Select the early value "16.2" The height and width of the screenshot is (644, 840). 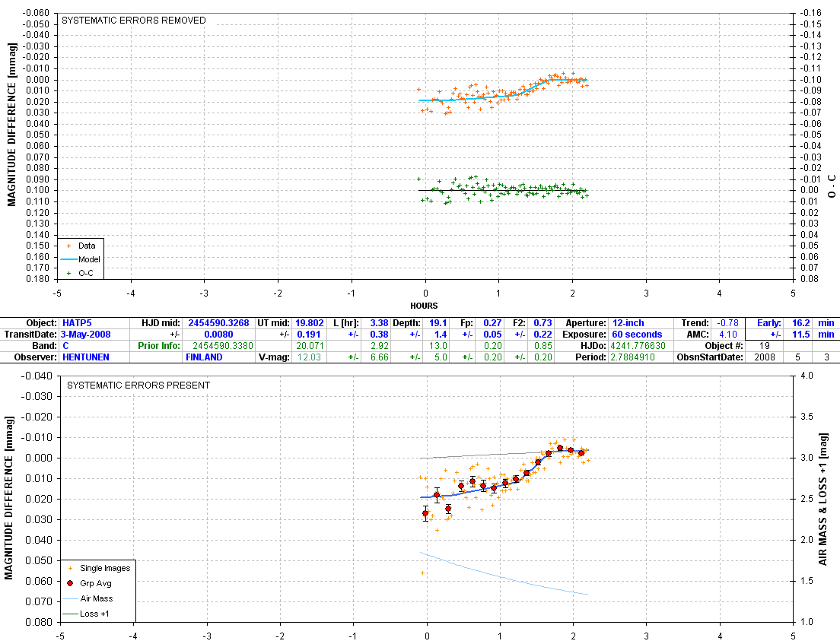point(801,323)
